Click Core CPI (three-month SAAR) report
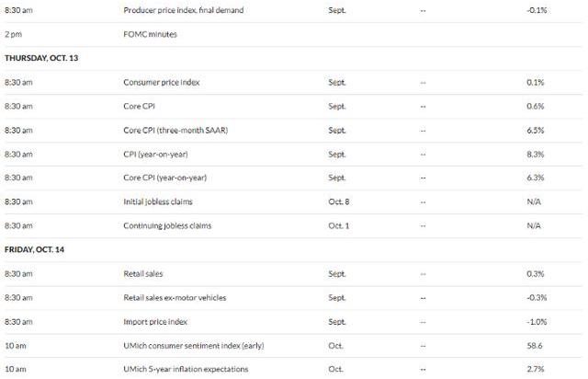 click(175, 130)
